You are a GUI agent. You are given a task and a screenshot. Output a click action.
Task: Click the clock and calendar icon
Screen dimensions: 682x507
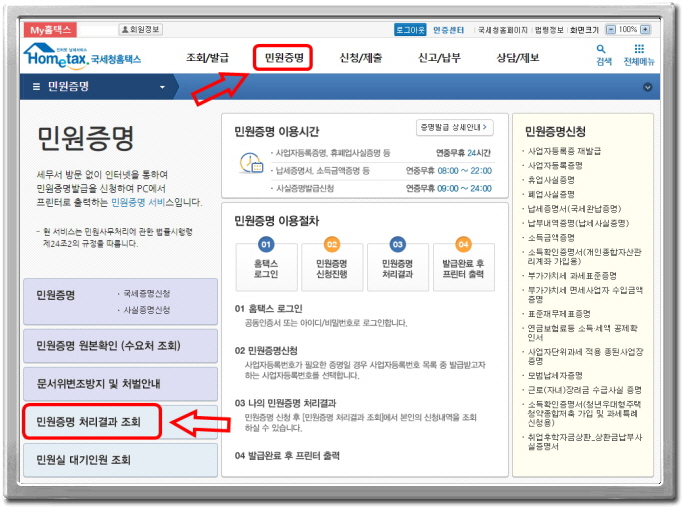pyautogui.click(x=251, y=163)
